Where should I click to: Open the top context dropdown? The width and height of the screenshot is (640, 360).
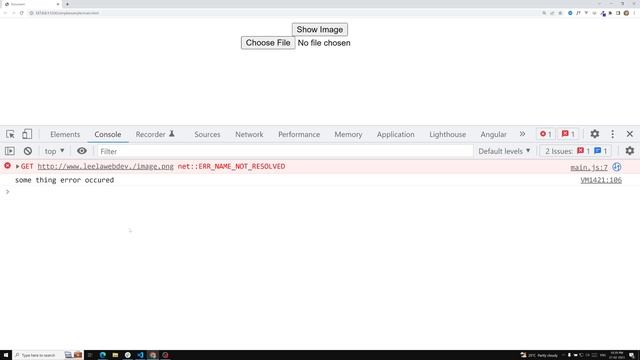[54, 151]
